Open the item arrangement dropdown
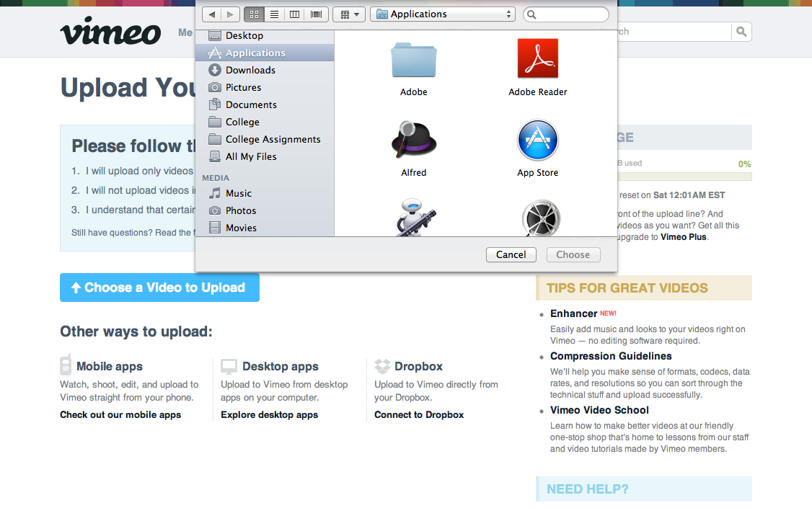 point(350,14)
